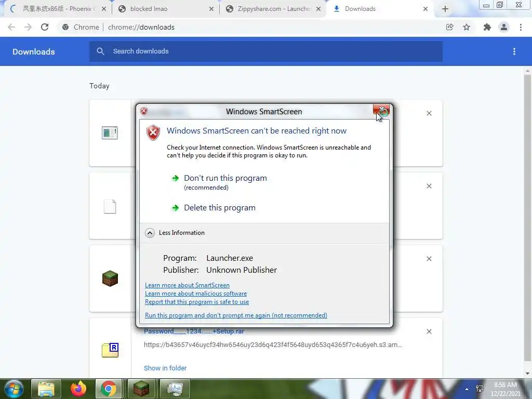Open the extensions puzzle icon
This screenshot has width=532, height=399.
tap(487, 27)
